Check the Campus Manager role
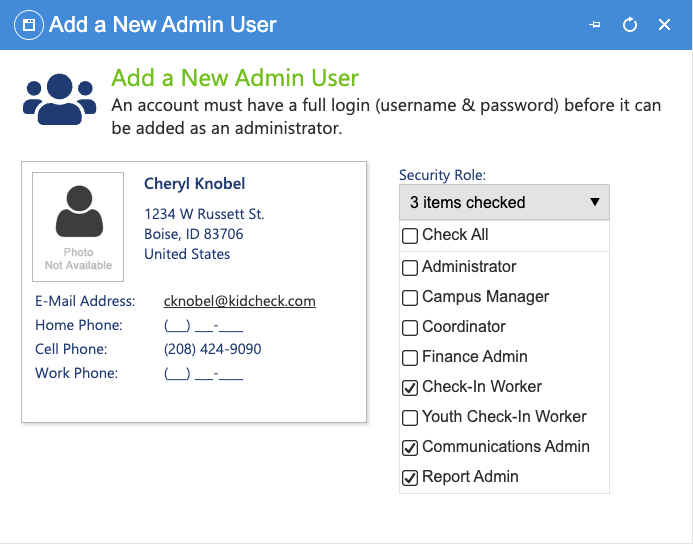 point(410,298)
